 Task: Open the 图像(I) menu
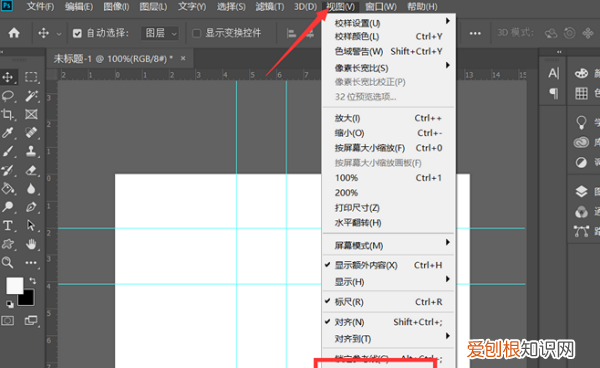116,7
